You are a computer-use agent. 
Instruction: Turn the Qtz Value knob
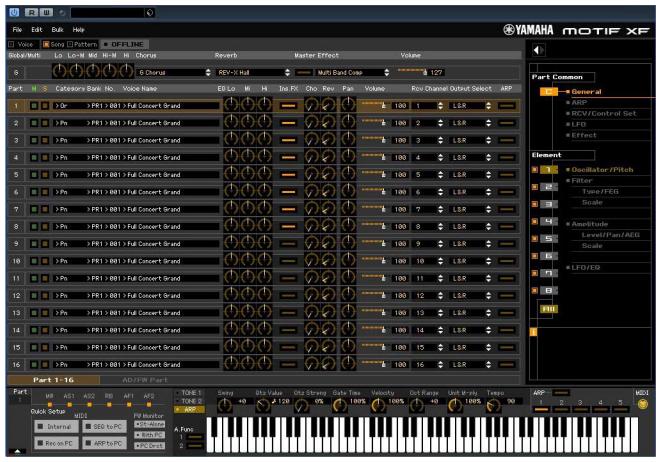[263, 405]
